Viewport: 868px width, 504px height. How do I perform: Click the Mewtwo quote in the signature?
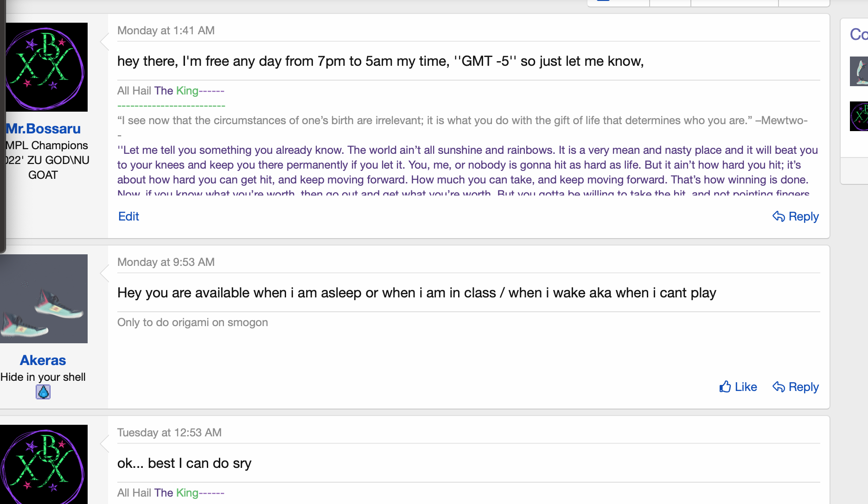462,120
